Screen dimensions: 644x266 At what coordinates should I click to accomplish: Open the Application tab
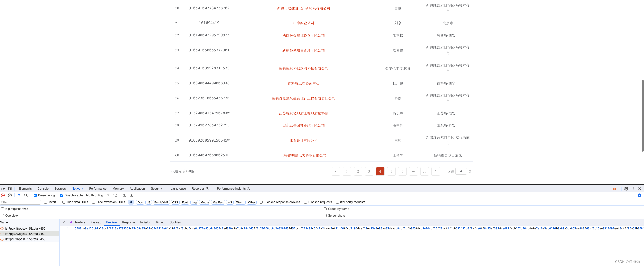pyautogui.click(x=137, y=189)
